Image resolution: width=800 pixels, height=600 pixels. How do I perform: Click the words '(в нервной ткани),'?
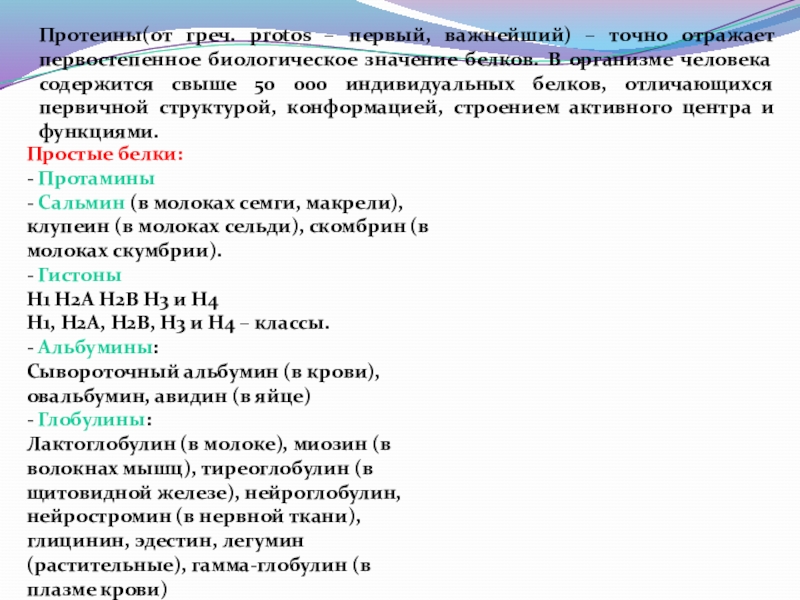click(x=269, y=517)
